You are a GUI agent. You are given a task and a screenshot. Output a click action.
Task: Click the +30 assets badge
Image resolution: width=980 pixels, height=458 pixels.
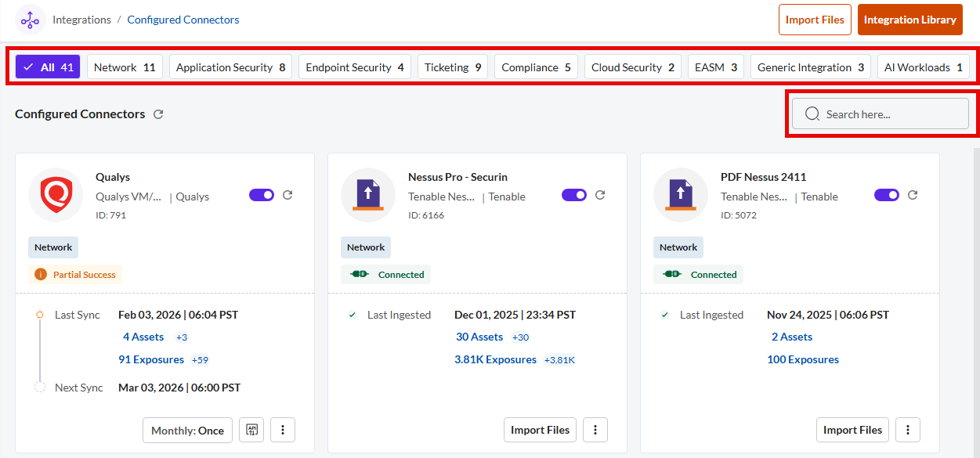click(x=521, y=337)
